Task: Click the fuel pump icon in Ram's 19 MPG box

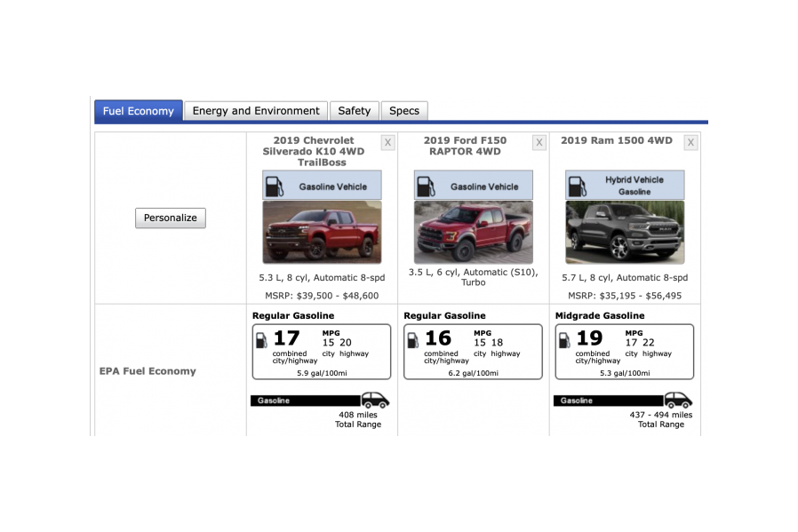Action: click(564, 339)
